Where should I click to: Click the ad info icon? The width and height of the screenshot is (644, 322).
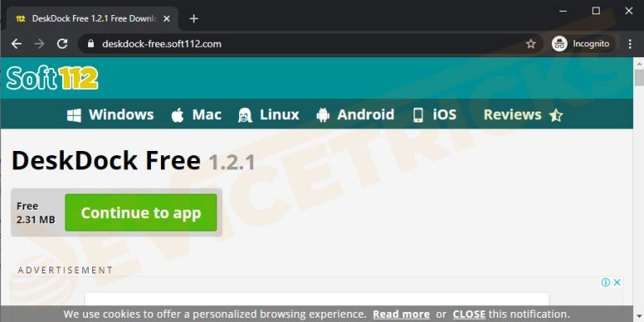(x=605, y=282)
